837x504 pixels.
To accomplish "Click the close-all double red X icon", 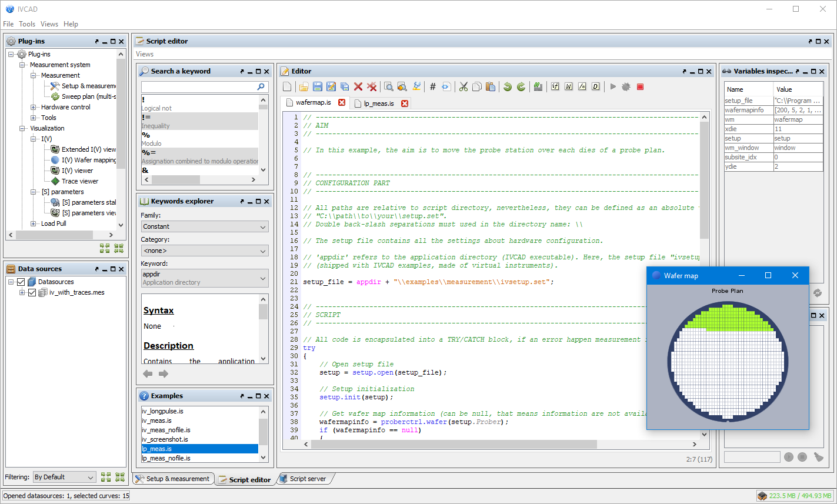I will 372,86.
